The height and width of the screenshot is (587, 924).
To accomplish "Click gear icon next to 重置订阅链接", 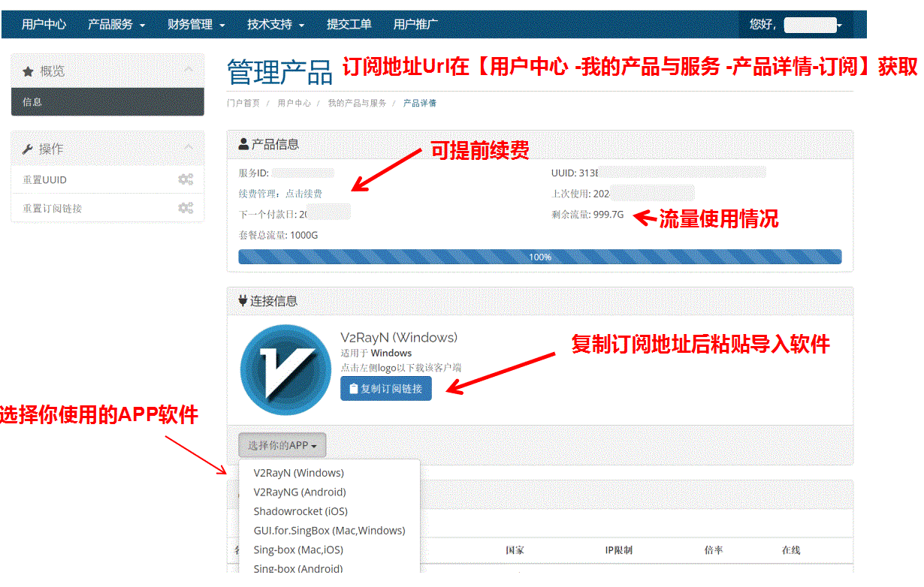I will click(x=185, y=208).
